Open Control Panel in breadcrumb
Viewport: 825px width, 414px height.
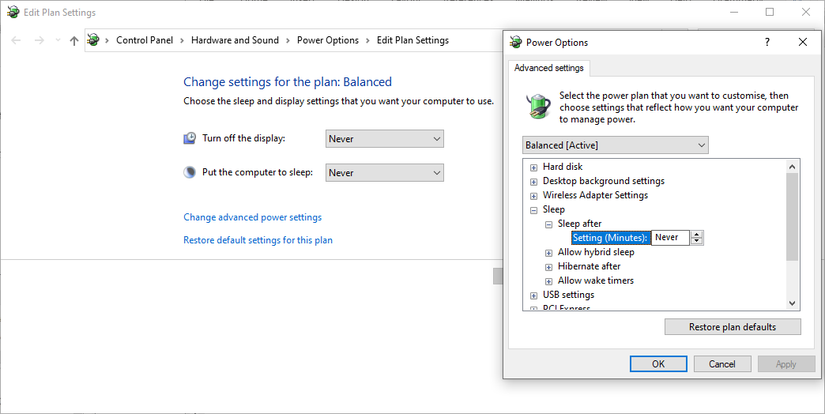(x=144, y=40)
